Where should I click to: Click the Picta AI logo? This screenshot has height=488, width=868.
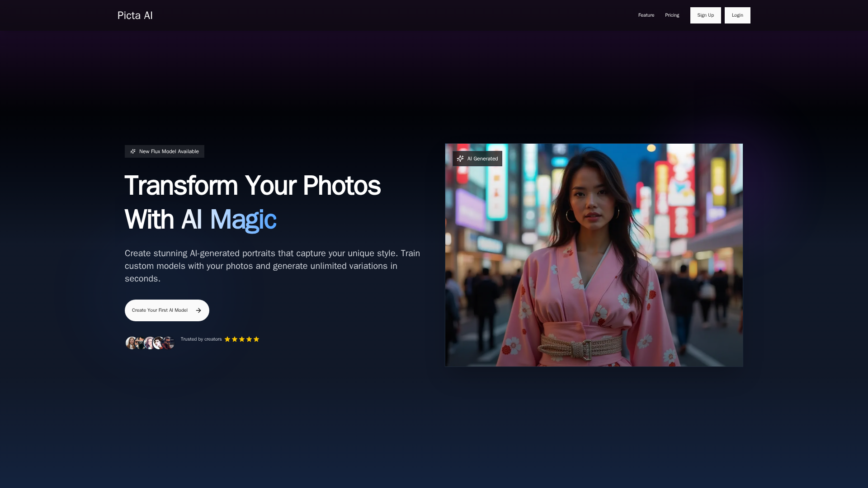click(135, 15)
